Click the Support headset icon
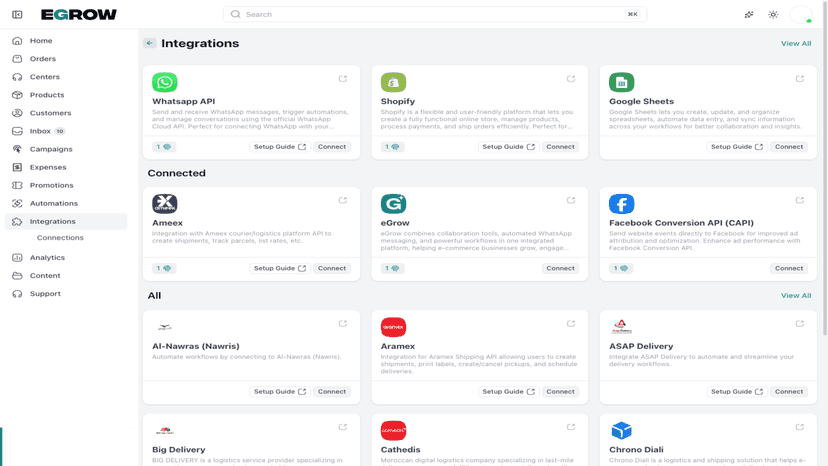Image resolution: width=828 pixels, height=466 pixels. coord(17,294)
